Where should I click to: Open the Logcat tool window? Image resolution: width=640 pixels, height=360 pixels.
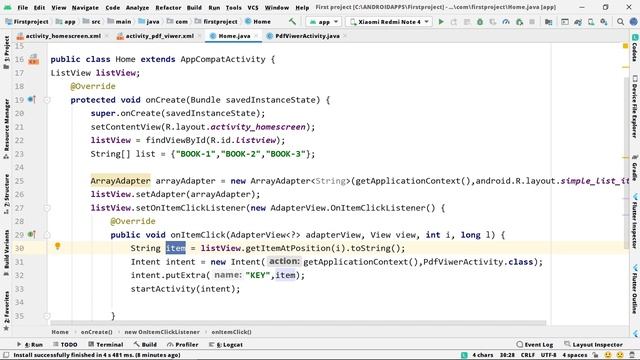click(225, 344)
